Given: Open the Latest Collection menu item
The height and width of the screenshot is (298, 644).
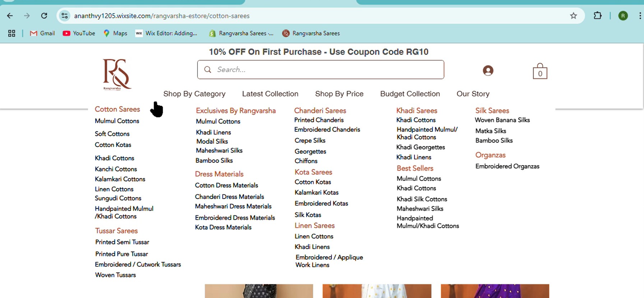Looking at the screenshot, I should pyautogui.click(x=270, y=94).
